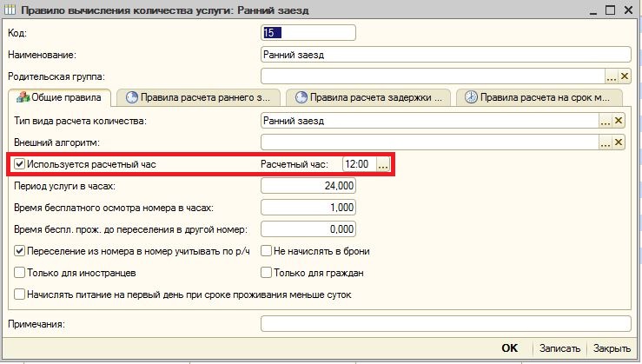Clear the Тип вида расчета количества field

[x=619, y=121]
